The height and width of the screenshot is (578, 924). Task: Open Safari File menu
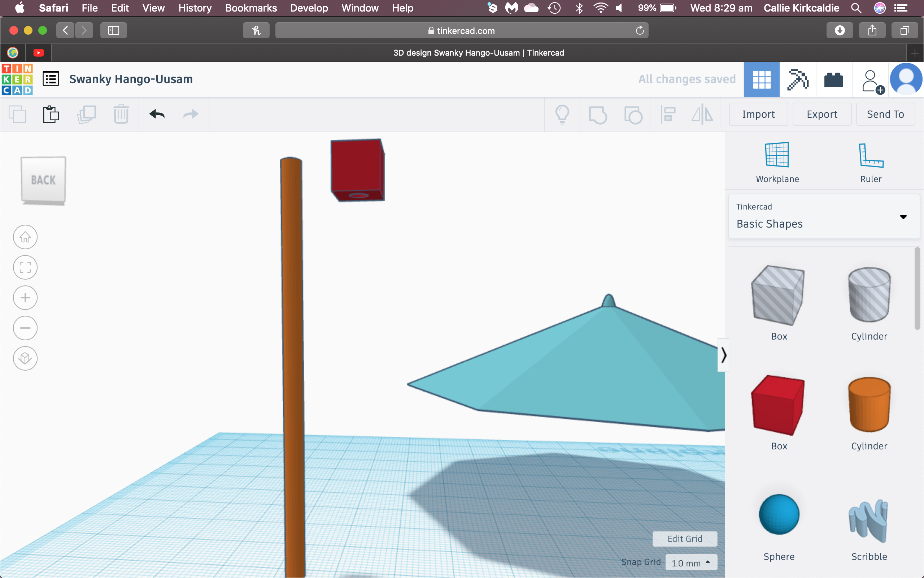pyautogui.click(x=90, y=8)
